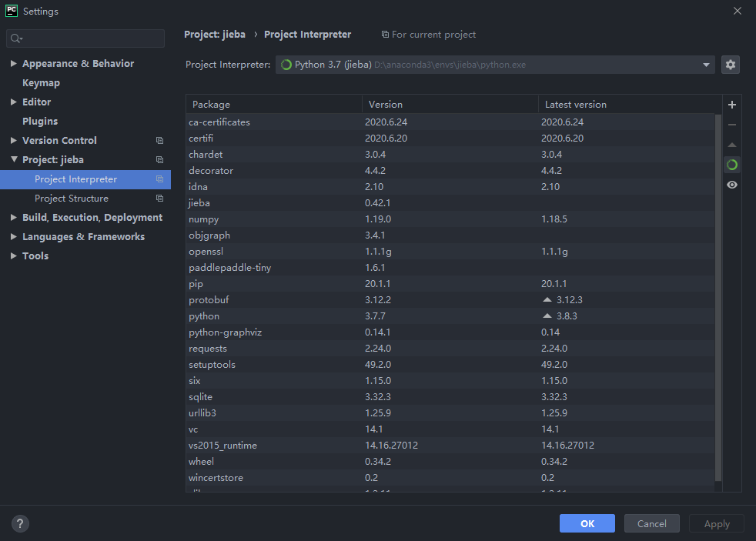Click the OK button
The height and width of the screenshot is (541, 756).
point(587,523)
